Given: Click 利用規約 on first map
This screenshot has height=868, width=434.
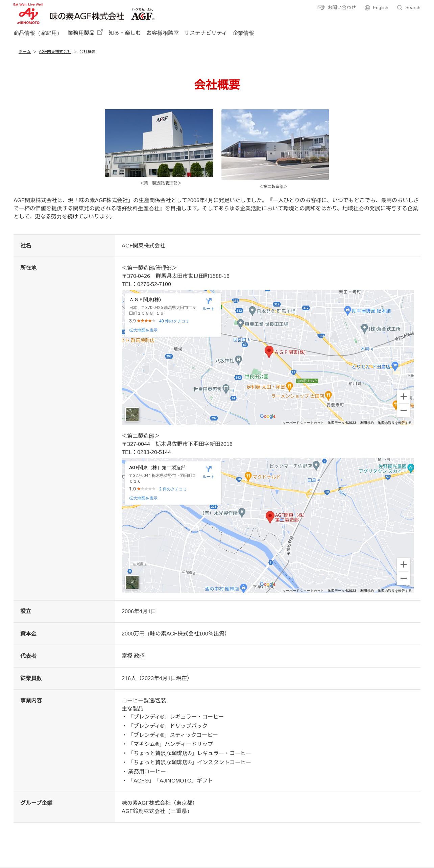Looking at the screenshot, I should [367, 423].
